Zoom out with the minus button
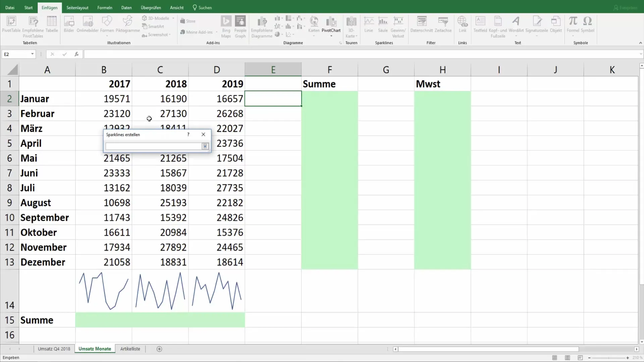 589,358
